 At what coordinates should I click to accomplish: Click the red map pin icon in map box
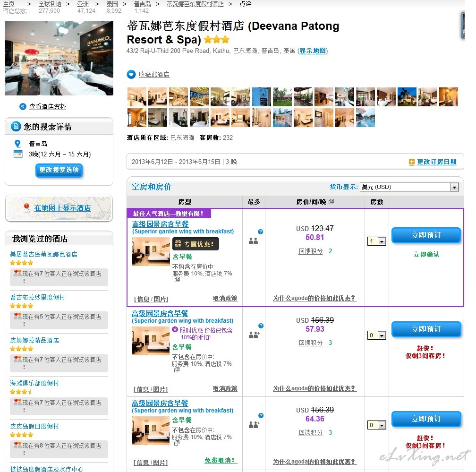pos(27,207)
